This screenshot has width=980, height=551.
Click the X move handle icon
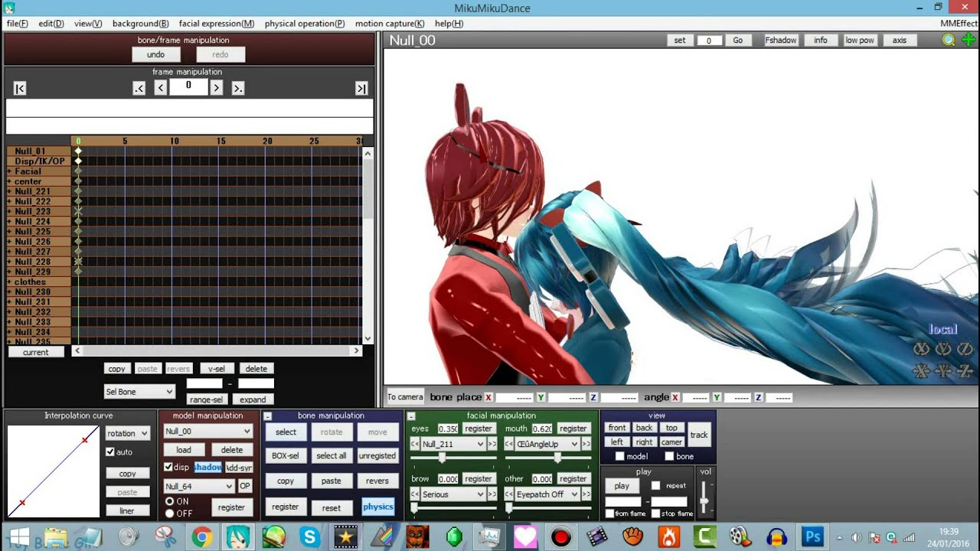921,371
